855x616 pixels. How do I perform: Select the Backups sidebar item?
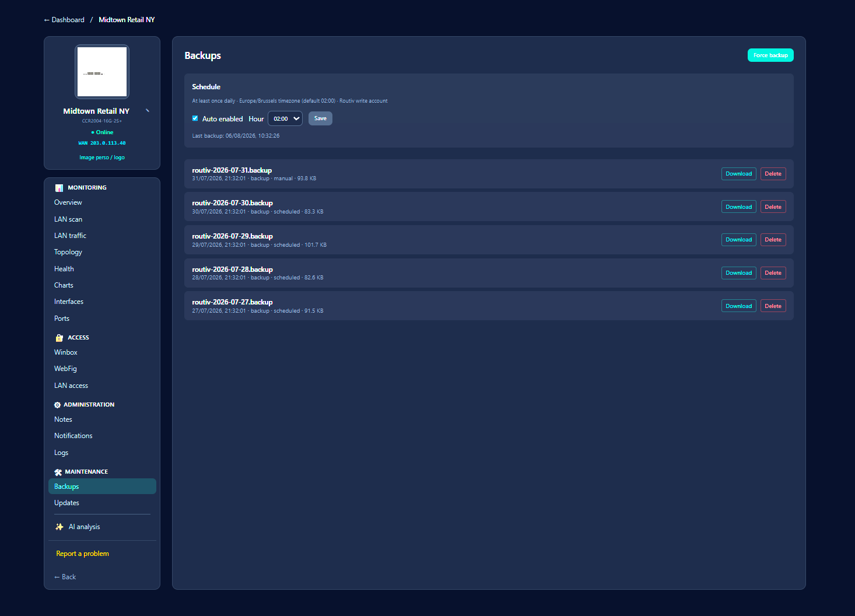[102, 487]
